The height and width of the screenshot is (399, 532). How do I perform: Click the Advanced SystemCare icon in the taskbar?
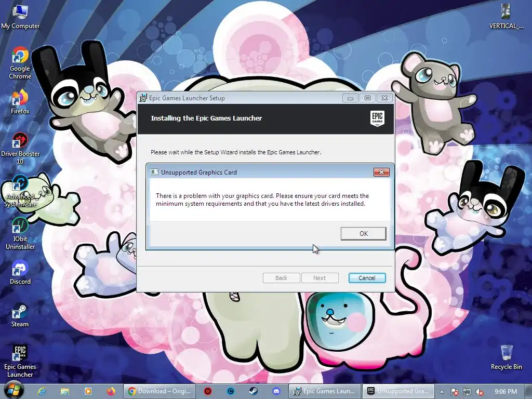(230, 391)
